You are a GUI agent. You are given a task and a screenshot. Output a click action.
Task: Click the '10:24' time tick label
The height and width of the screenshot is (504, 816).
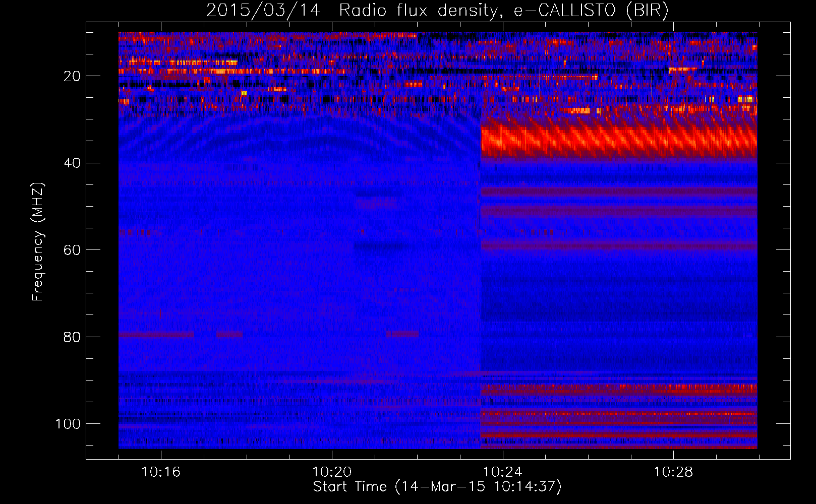503,472
